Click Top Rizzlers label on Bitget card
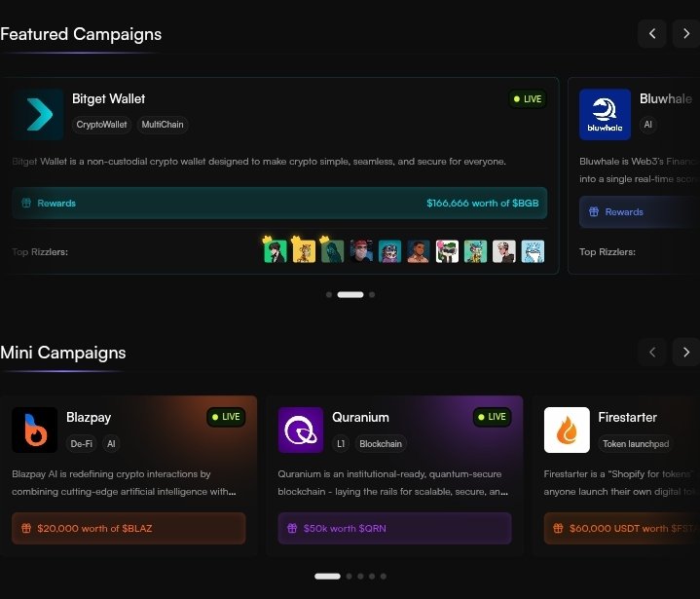The image size is (700, 599). 40,252
